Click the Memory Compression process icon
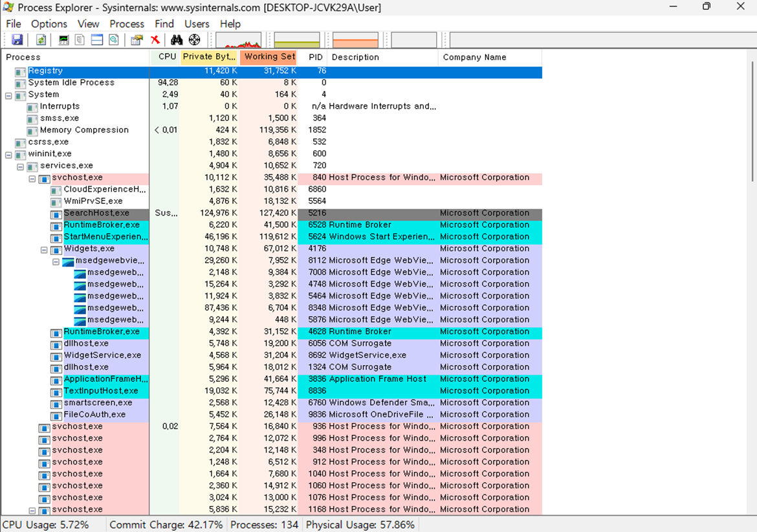Screen dimensions: 757x532 point(32,131)
